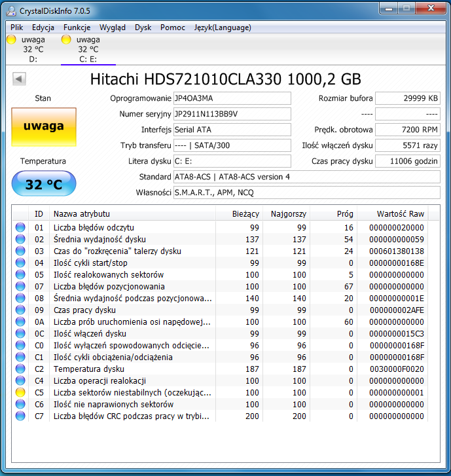Viewport: 451px width, 476px height.
Task: Click the blue status orb for attribute 08
Action: [20, 298]
